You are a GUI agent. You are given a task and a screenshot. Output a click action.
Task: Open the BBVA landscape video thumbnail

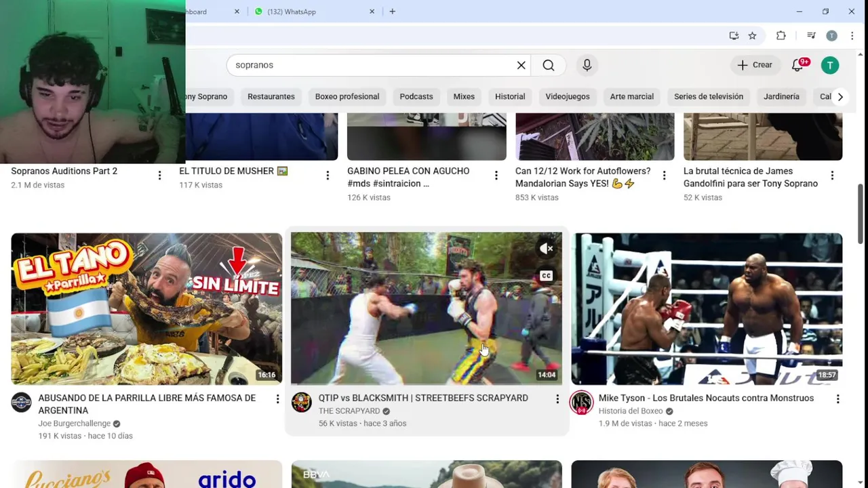pyautogui.click(x=427, y=474)
